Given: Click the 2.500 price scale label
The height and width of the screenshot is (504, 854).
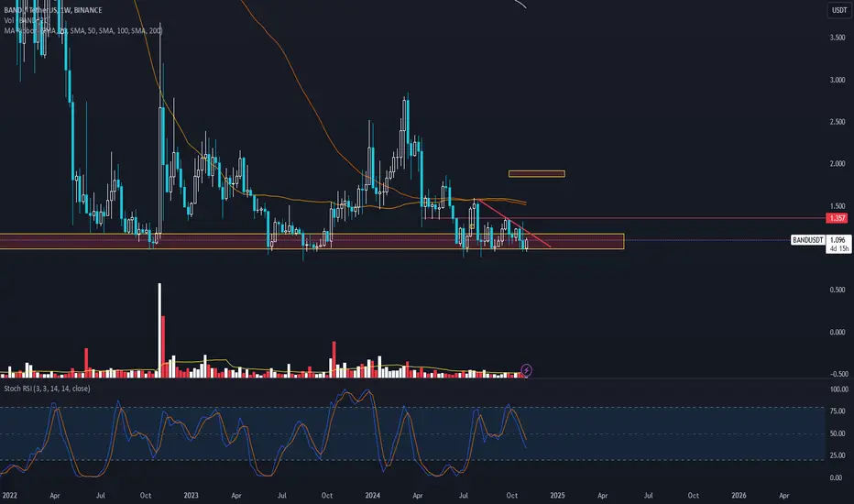Looking at the screenshot, I should click(x=838, y=122).
